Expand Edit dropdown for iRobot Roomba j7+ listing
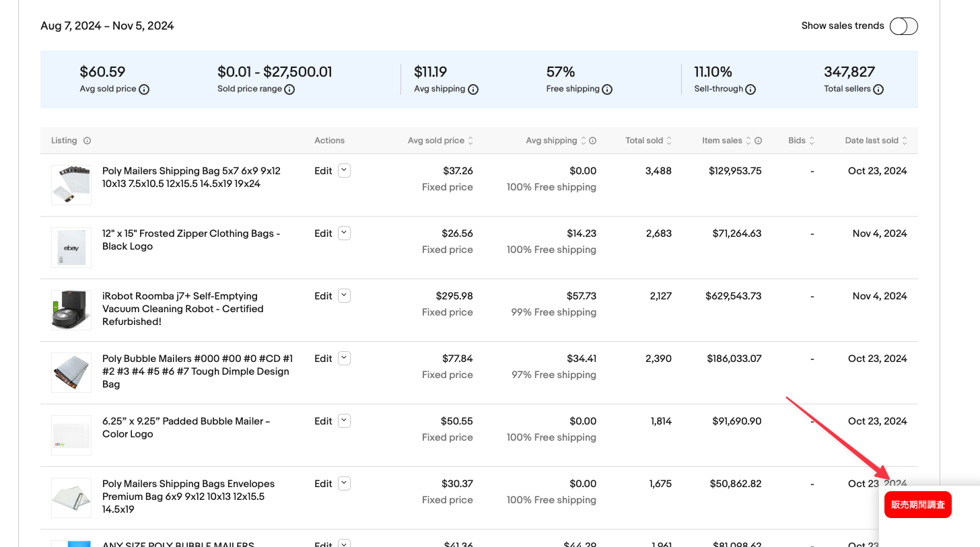Viewport: 980px width, 547px height. pyautogui.click(x=344, y=296)
